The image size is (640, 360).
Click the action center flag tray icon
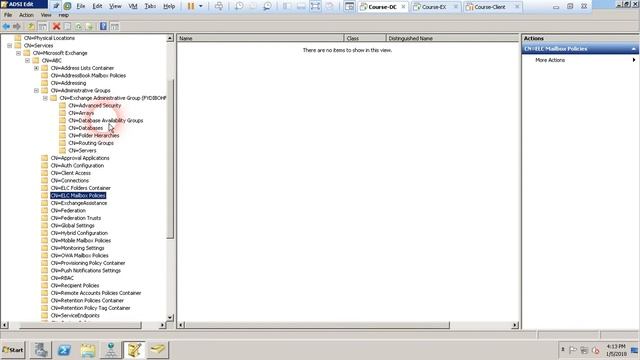pyautogui.click(x=573, y=350)
